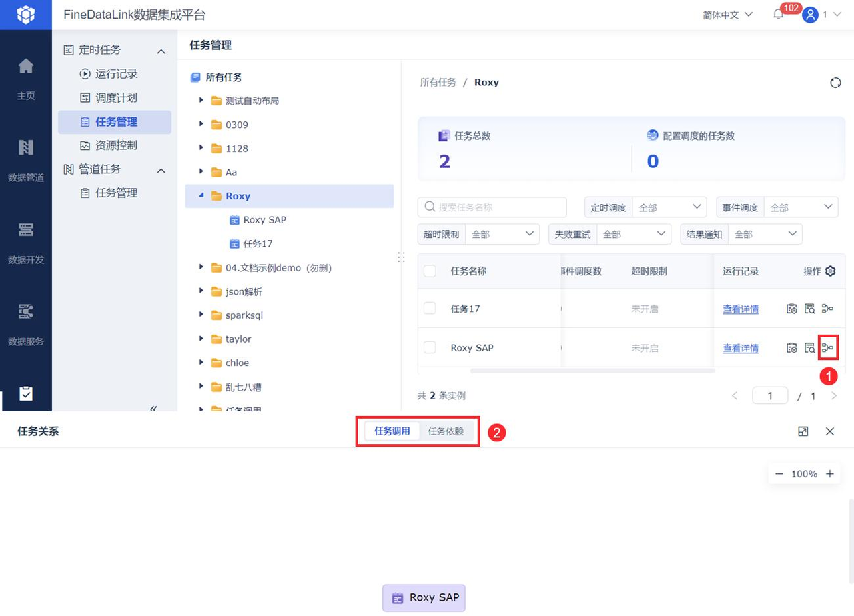Open the notifications bell

tap(779, 15)
